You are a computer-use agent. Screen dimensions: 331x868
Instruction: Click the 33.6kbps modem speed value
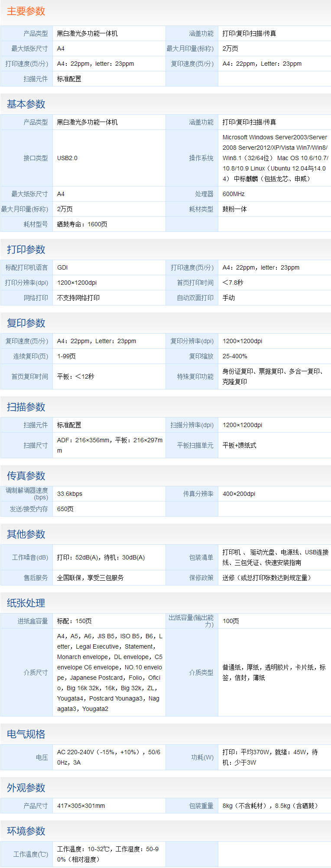tap(70, 494)
